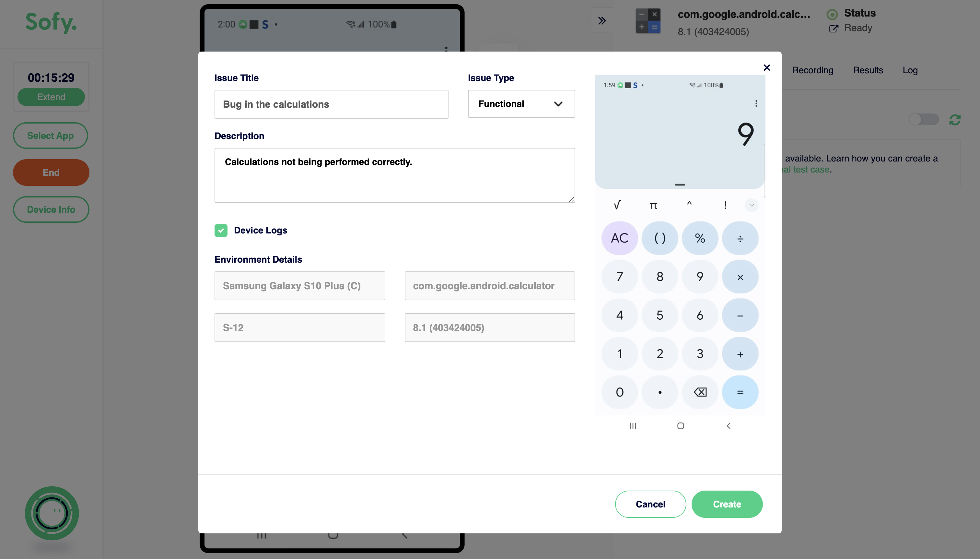The height and width of the screenshot is (559, 980).
Task: Click the Samsung Galaxy S10 Plus device field
Action: [300, 286]
